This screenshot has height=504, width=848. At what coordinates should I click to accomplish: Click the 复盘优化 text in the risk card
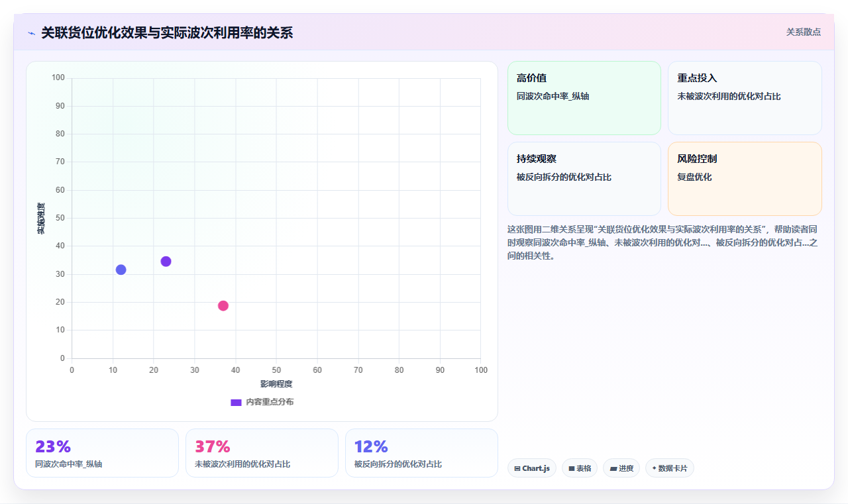[x=694, y=177]
